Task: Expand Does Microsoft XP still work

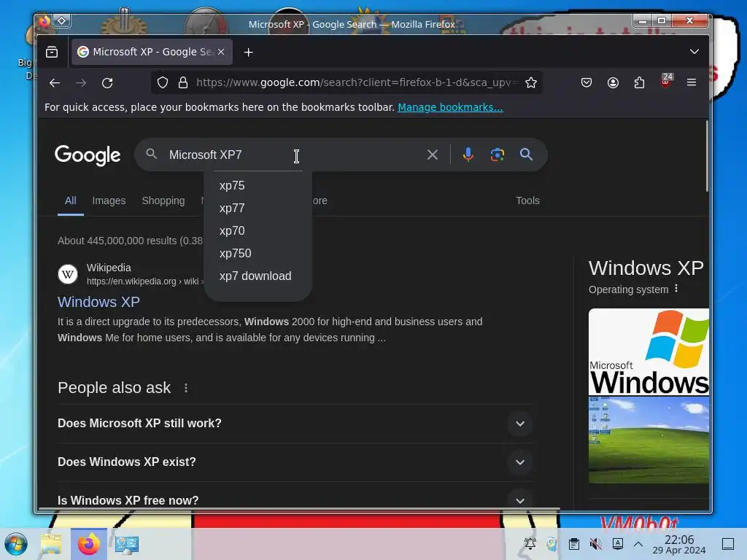Action: 295,424
